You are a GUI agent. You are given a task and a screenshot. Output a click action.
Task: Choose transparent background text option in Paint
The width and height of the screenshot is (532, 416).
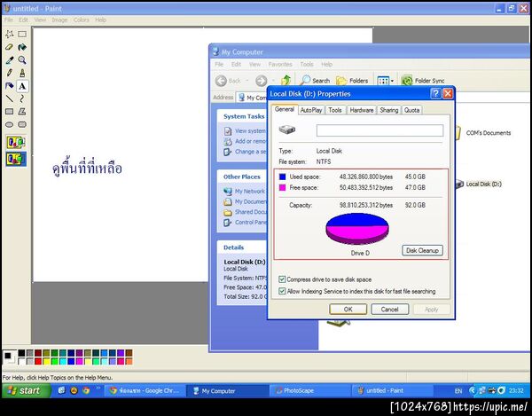point(16,159)
